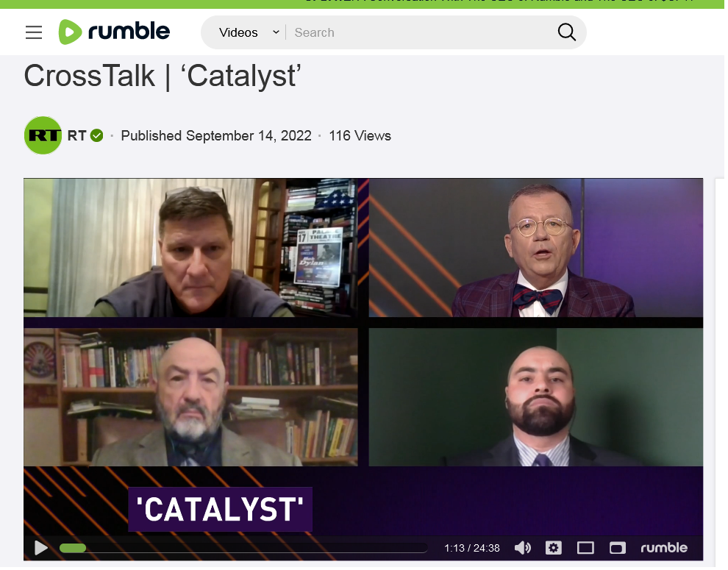Click the video frame to toggle playback

point(365,324)
